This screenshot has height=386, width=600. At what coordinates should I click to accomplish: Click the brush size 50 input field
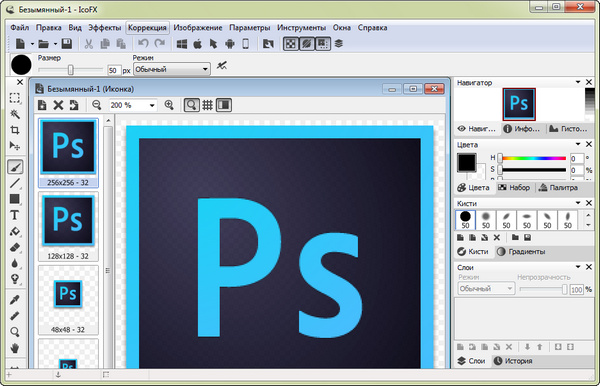pyautogui.click(x=113, y=70)
